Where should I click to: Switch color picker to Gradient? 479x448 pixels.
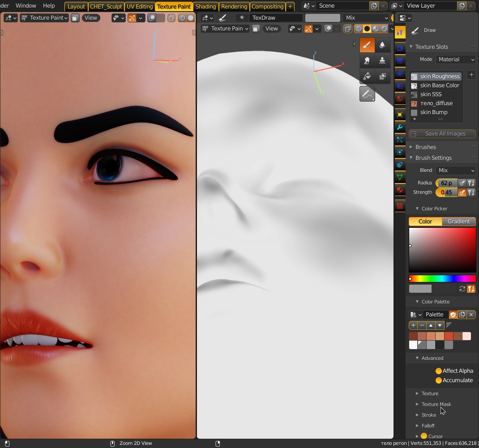click(x=459, y=222)
